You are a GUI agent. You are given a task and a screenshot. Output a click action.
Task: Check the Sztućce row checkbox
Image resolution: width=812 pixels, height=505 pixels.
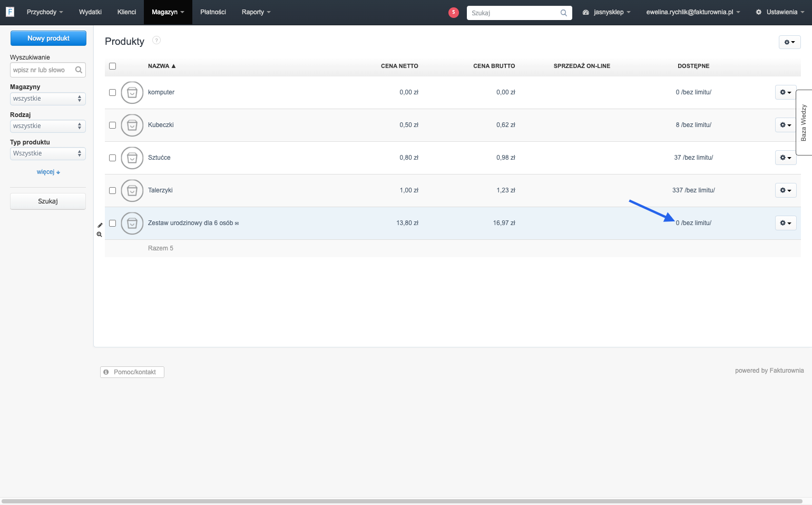[x=112, y=158]
